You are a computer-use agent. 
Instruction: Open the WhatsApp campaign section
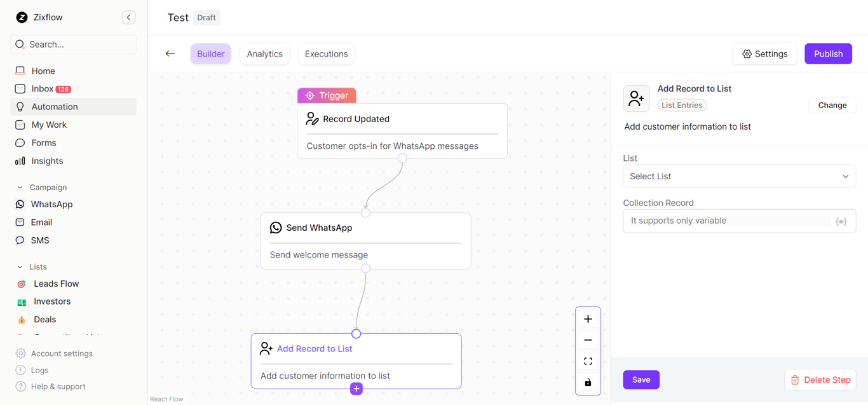(51, 204)
